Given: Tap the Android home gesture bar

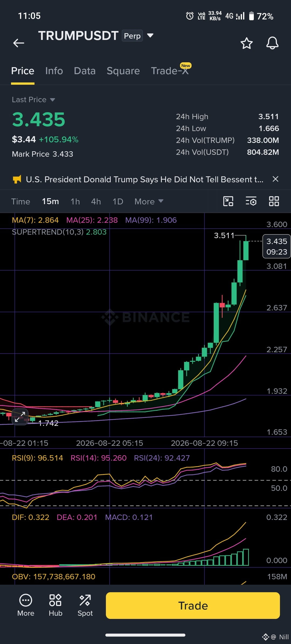Looking at the screenshot, I should 145,635.
